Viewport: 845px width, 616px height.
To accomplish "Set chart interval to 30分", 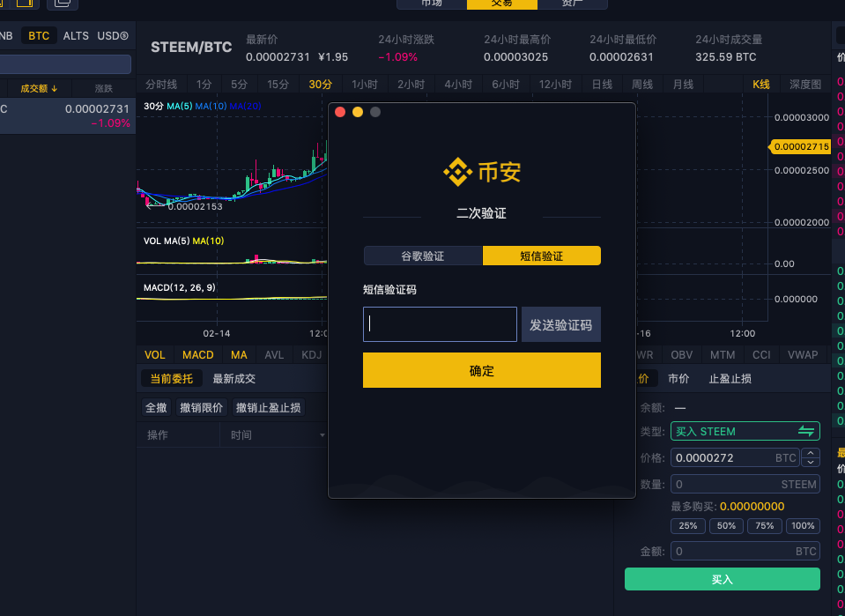I will 320,85.
